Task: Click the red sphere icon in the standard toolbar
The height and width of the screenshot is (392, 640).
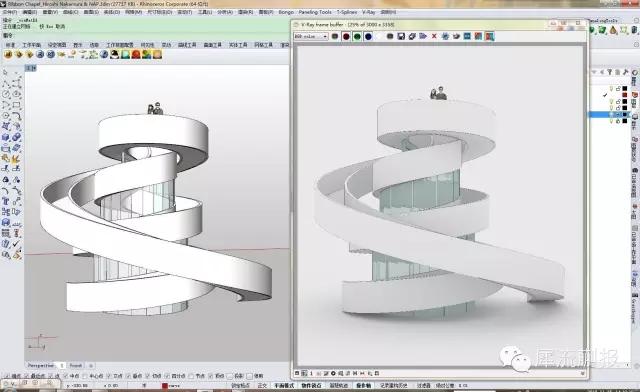Action: pyautogui.click(x=136, y=54)
